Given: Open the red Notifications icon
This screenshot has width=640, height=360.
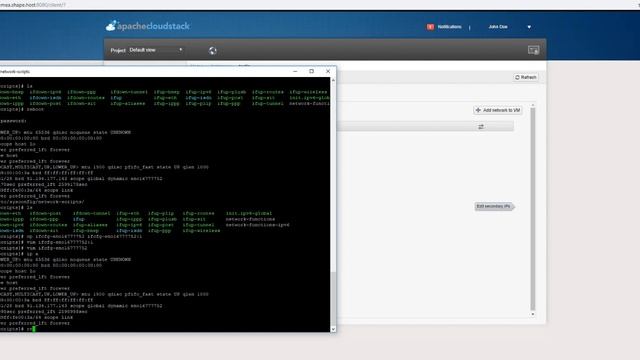Looking at the screenshot, I should coord(430,27).
